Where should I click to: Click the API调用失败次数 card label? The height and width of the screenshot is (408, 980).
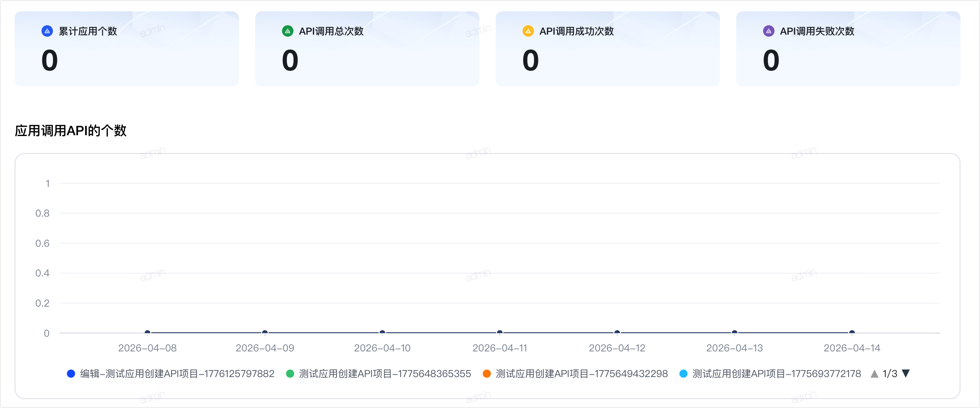click(817, 31)
